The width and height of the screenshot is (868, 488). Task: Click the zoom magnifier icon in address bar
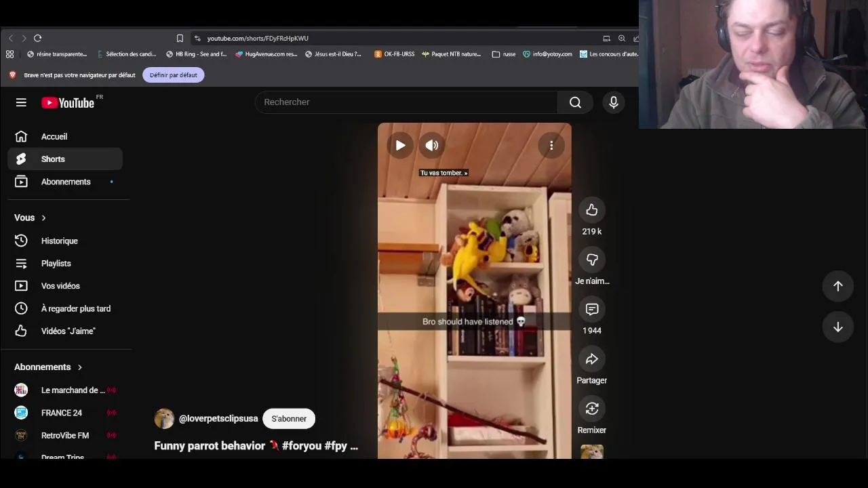pyautogui.click(x=622, y=39)
